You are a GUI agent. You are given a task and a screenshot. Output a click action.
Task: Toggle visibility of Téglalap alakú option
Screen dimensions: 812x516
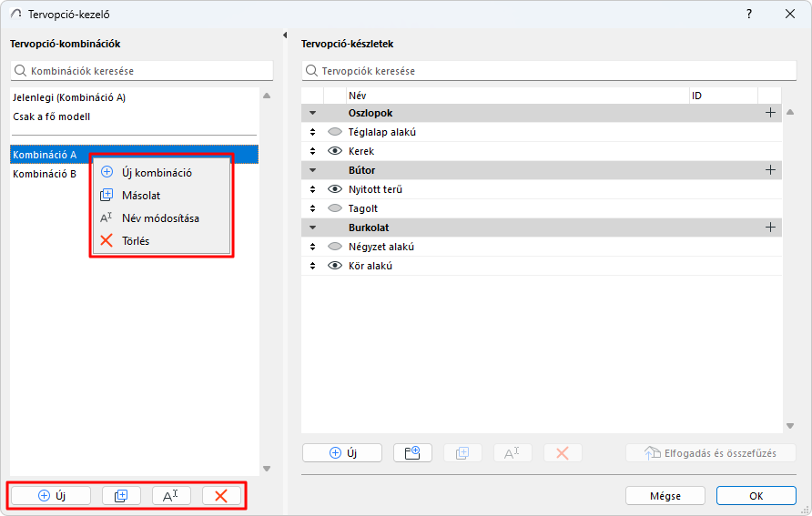[x=335, y=132]
